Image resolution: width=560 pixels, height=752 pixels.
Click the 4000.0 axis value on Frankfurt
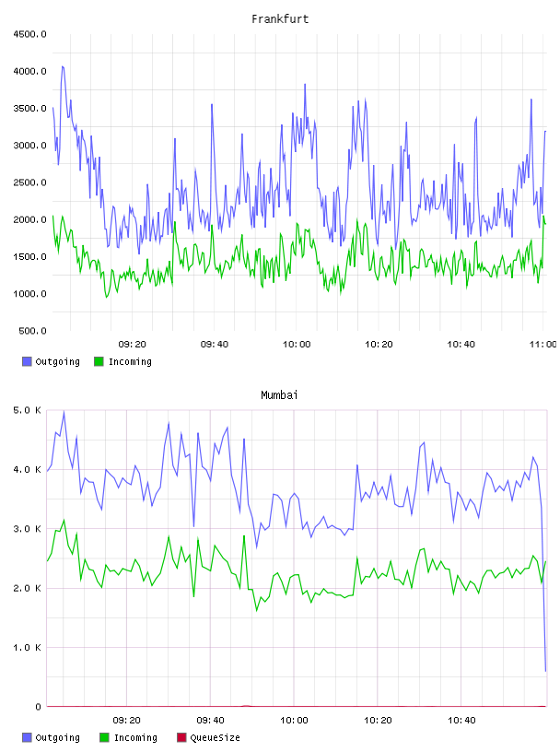click(x=29, y=72)
